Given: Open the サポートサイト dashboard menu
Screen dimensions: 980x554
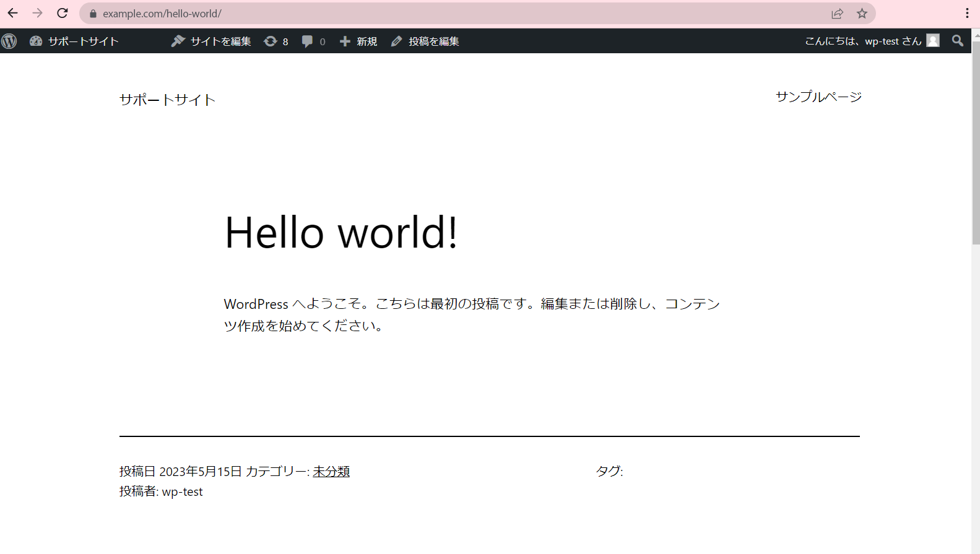Looking at the screenshot, I should (x=74, y=41).
